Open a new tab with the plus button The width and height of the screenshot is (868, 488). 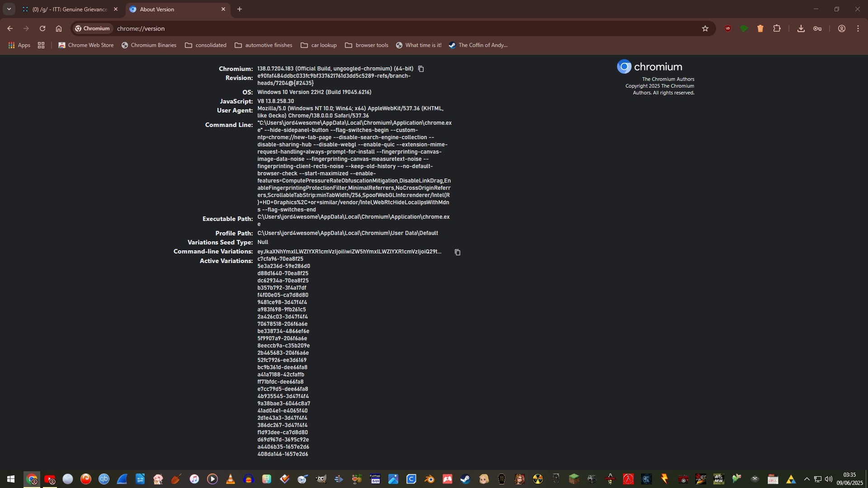click(240, 9)
